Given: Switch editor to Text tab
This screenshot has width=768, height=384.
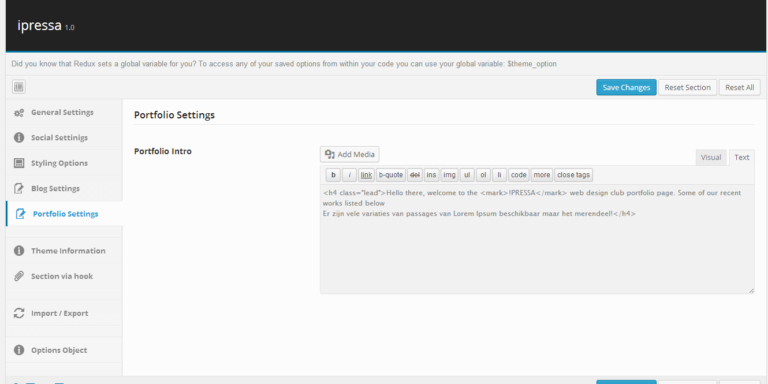Looking at the screenshot, I should point(742,157).
